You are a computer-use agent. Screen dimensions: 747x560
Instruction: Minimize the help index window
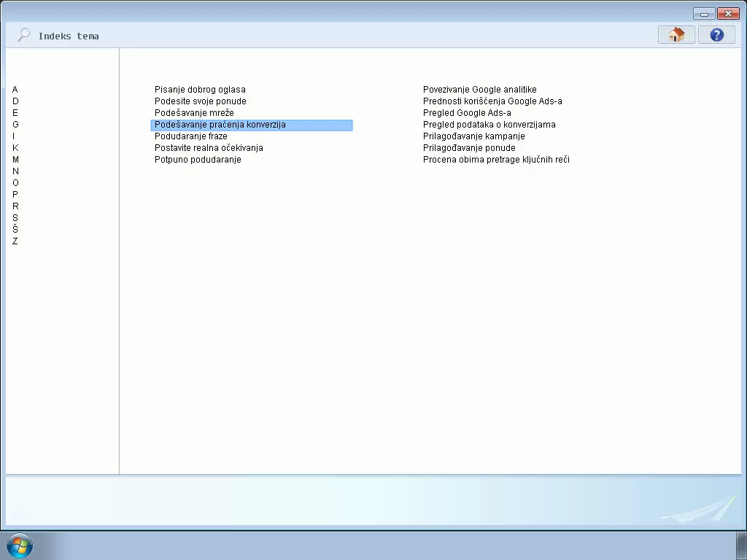(x=704, y=14)
